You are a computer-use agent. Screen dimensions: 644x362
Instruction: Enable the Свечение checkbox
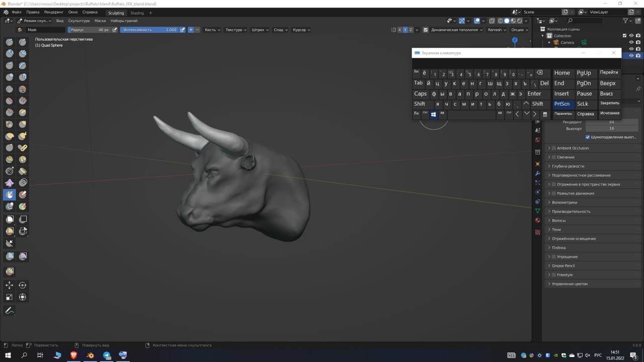pyautogui.click(x=553, y=157)
